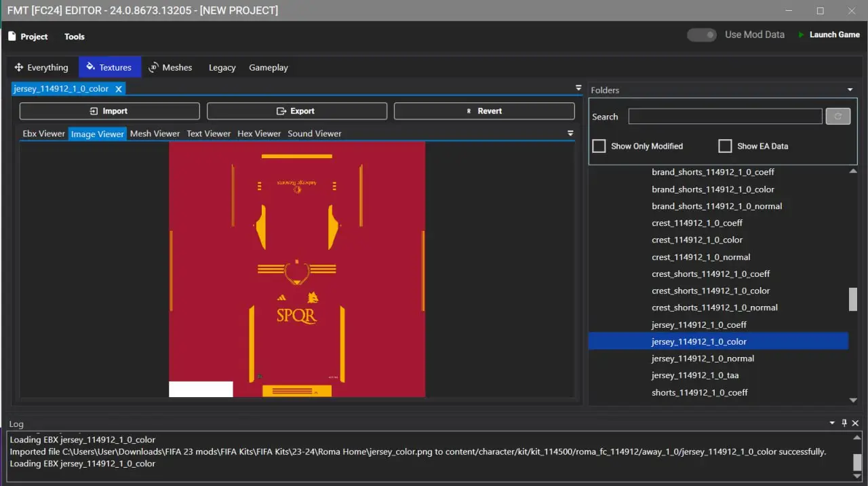Image resolution: width=868 pixels, height=486 pixels.
Task: Select the jersey_114912_1_0_color document tab
Action: pos(62,89)
